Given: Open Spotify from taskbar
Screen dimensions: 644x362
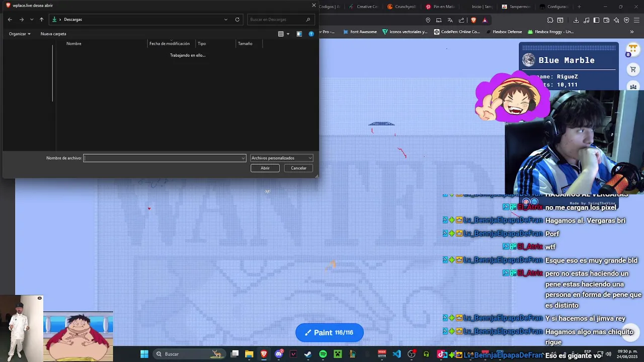Looking at the screenshot, I should (x=323, y=354).
